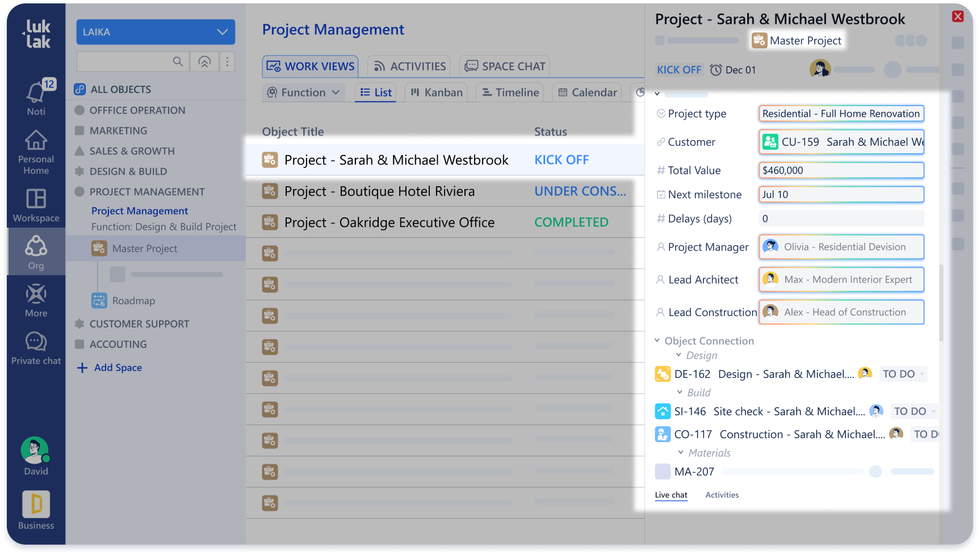Go to Personal Home icon

tap(36, 141)
